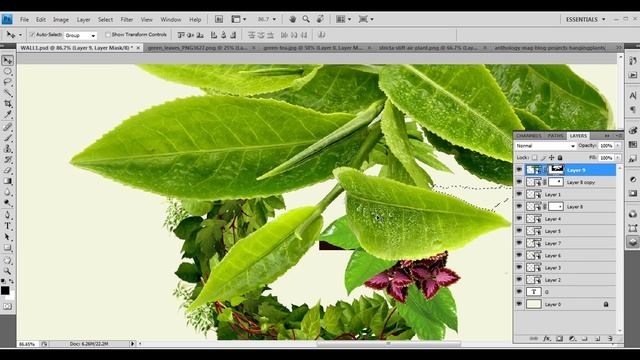Select the Blur tool
640x360 pixels.
coord(8,192)
